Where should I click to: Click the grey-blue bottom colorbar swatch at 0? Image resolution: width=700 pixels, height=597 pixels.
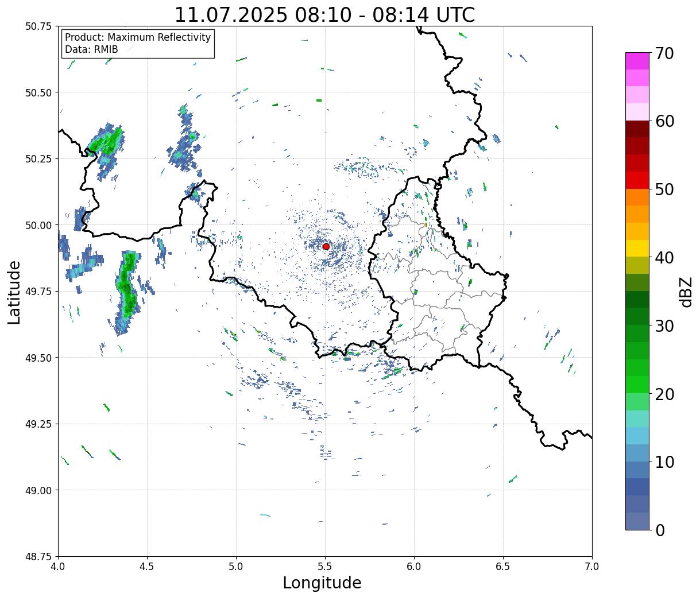coord(637,521)
